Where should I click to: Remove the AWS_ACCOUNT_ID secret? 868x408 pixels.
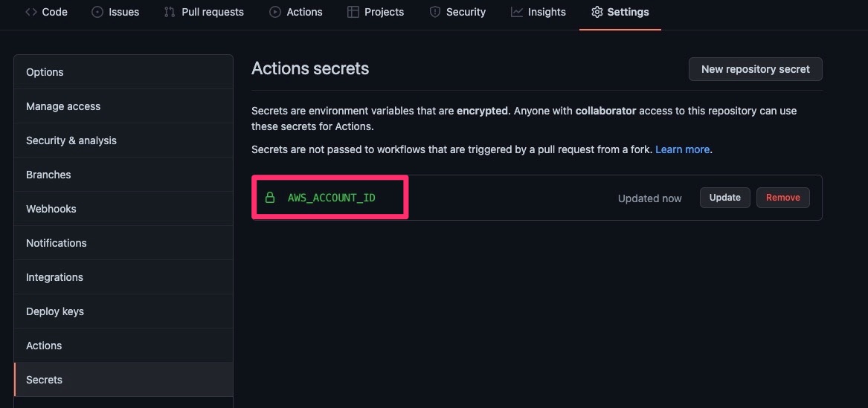click(782, 198)
